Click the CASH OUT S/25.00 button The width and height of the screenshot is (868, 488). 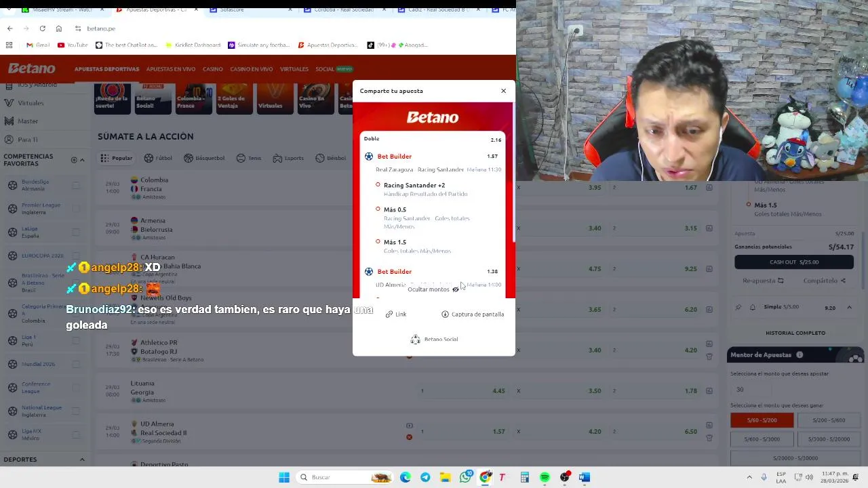793,262
